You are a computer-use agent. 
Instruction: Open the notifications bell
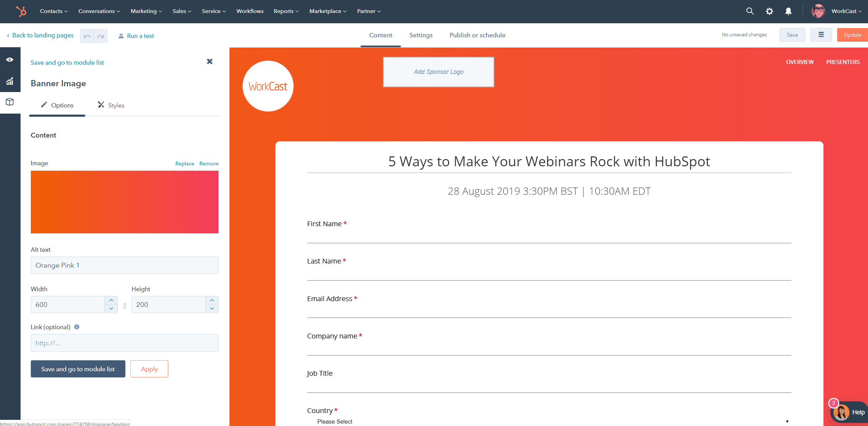(x=788, y=11)
